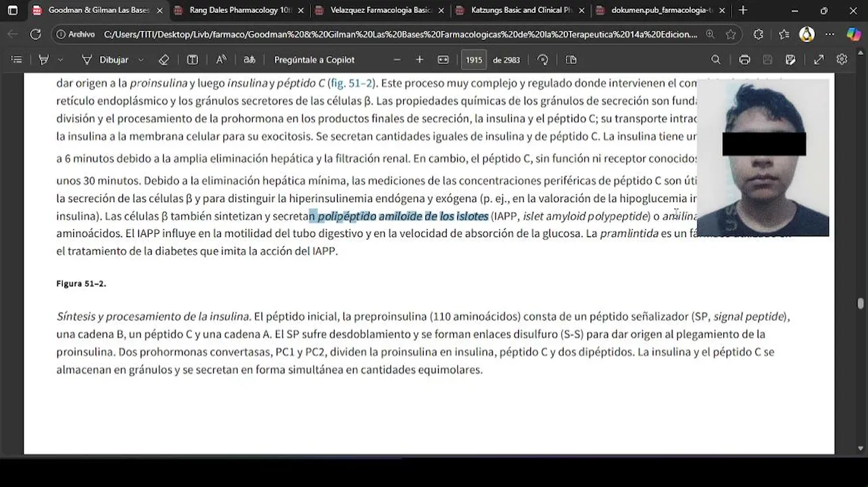Click 'Síntesis y procesamiento de la insulina.' text
868x487 pixels.
tap(154, 317)
